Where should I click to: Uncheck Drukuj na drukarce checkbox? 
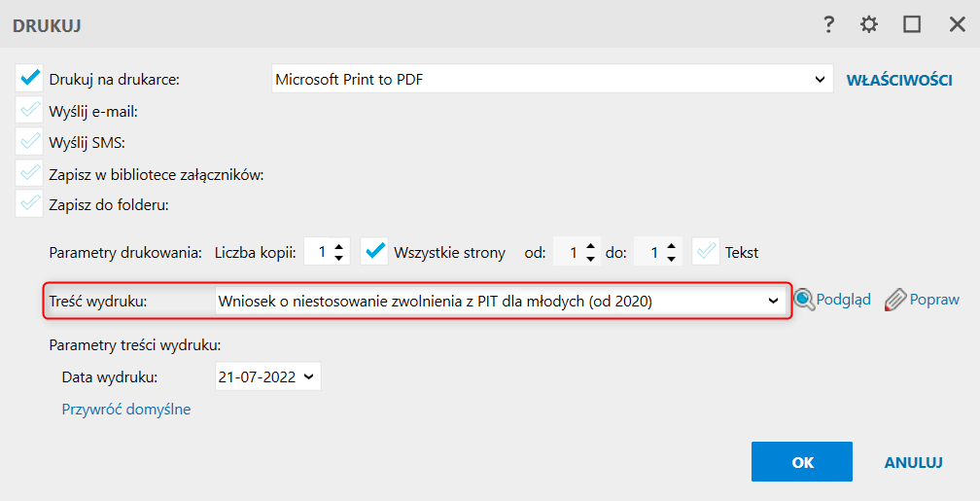pos(29,78)
